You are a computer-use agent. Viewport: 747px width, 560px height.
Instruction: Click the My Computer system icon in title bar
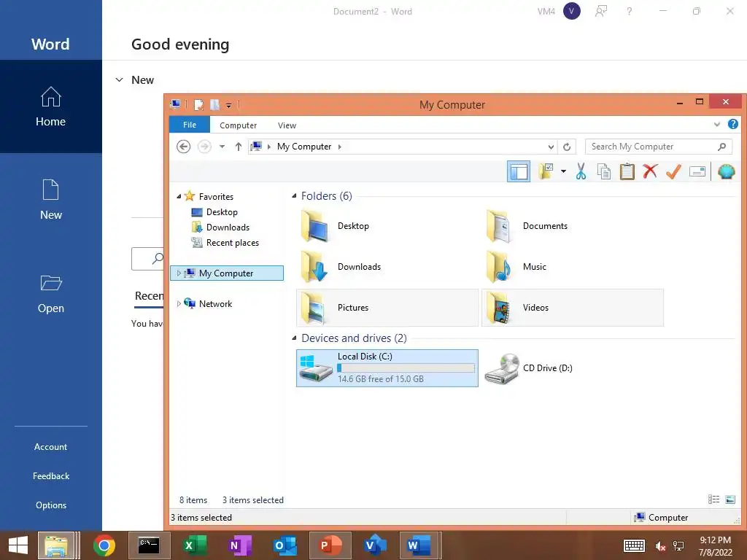(x=176, y=104)
